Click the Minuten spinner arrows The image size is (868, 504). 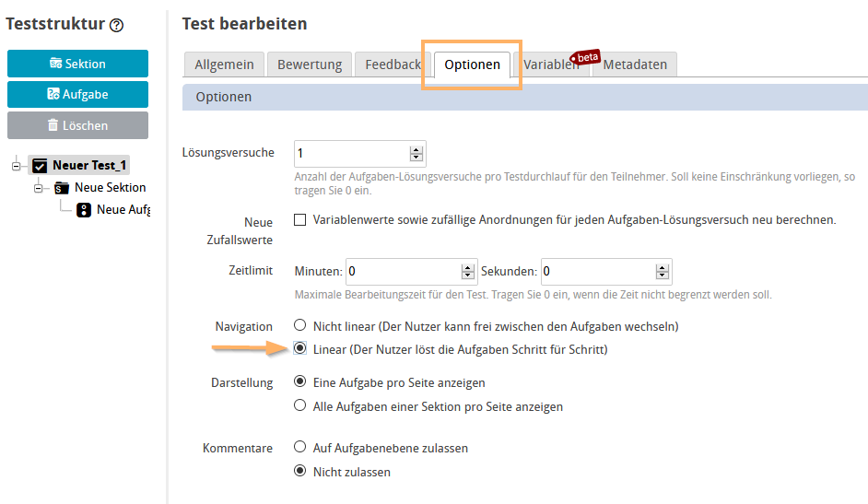[x=467, y=272]
